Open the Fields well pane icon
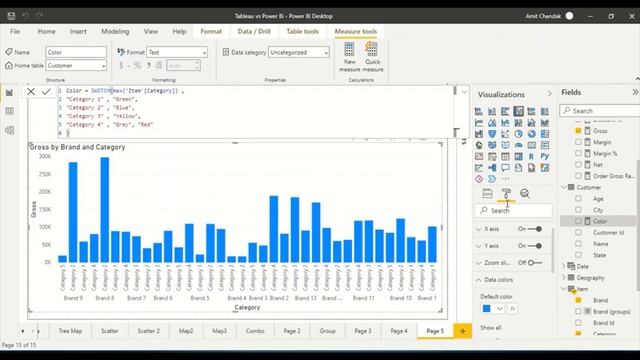The height and width of the screenshot is (360, 640). pyautogui.click(x=487, y=193)
